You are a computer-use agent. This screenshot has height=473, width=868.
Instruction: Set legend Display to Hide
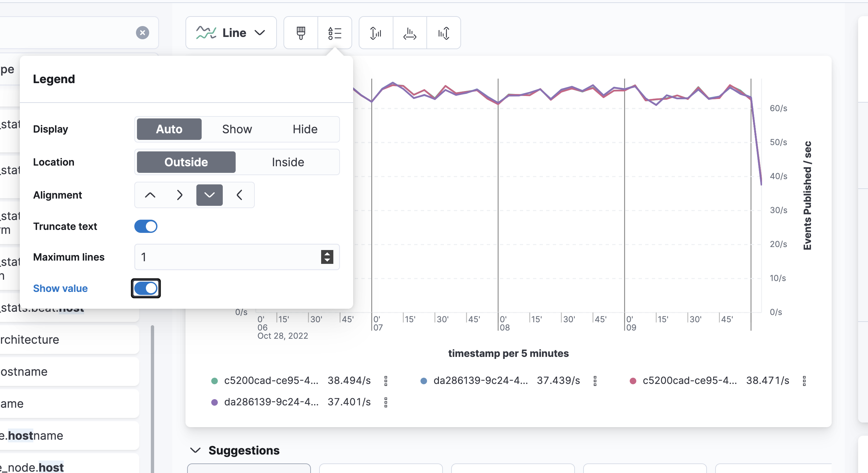305,129
